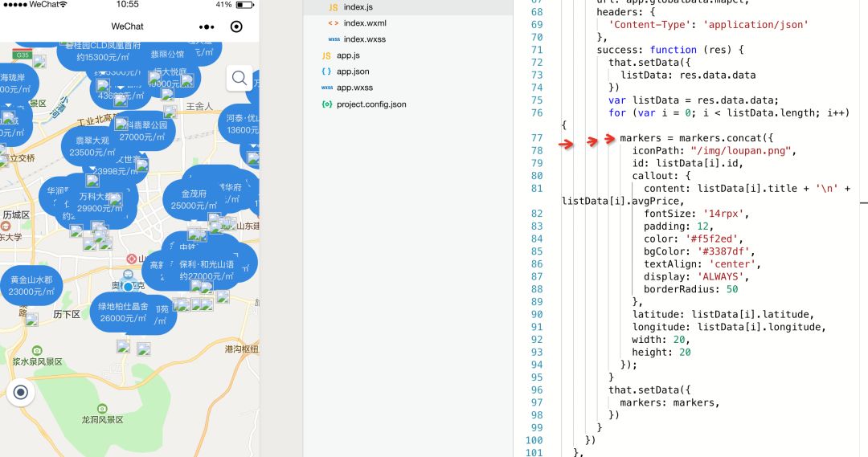Image resolution: width=868 pixels, height=457 pixels.
Task: Click braces icon beside app.json
Action: [326, 71]
